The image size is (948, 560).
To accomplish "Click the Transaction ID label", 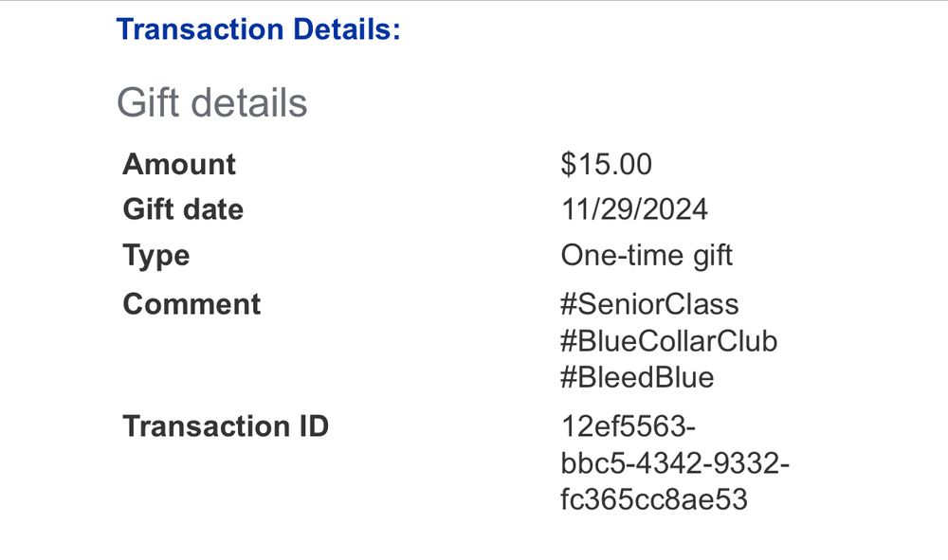I will (226, 425).
